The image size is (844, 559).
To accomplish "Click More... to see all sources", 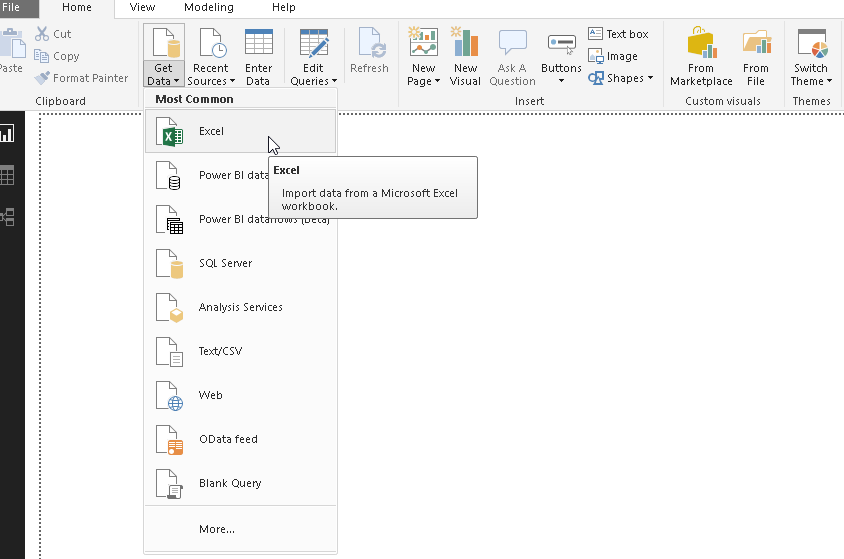I will 216,529.
